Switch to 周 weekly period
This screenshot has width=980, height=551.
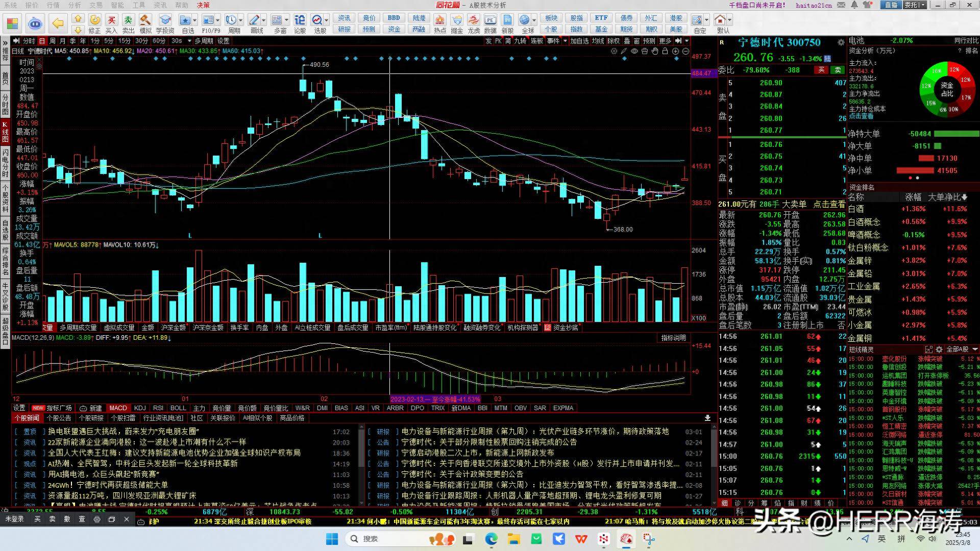[52, 41]
